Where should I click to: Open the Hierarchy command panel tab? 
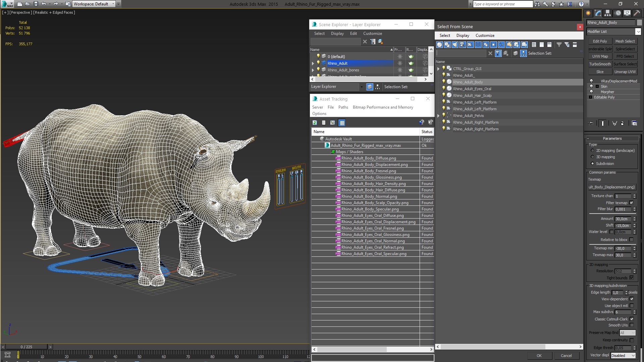[x=607, y=13]
